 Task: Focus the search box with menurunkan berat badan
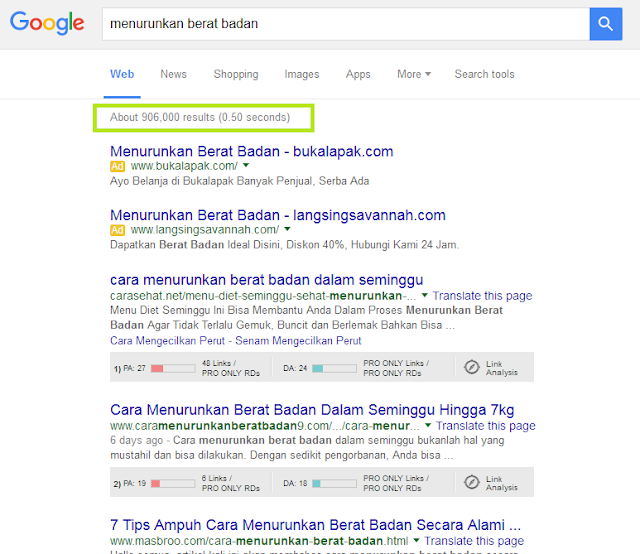pyautogui.click(x=346, y=24)
